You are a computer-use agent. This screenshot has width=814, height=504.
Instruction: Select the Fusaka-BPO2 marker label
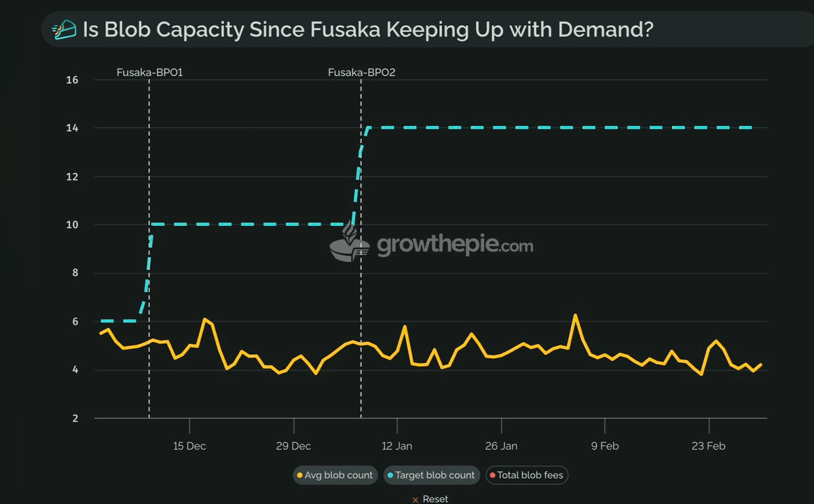tap(361, 72)
